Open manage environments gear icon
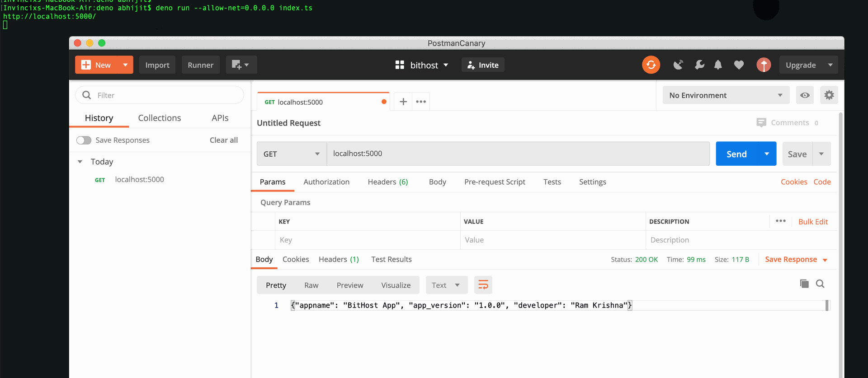The width and height of the screenshot is (868, 378). (829, 95)
